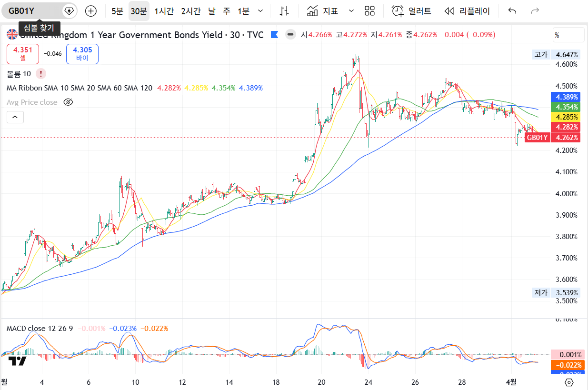Click the TradingView logo icon
Screen dimensions: 588x390
(18, 361)
